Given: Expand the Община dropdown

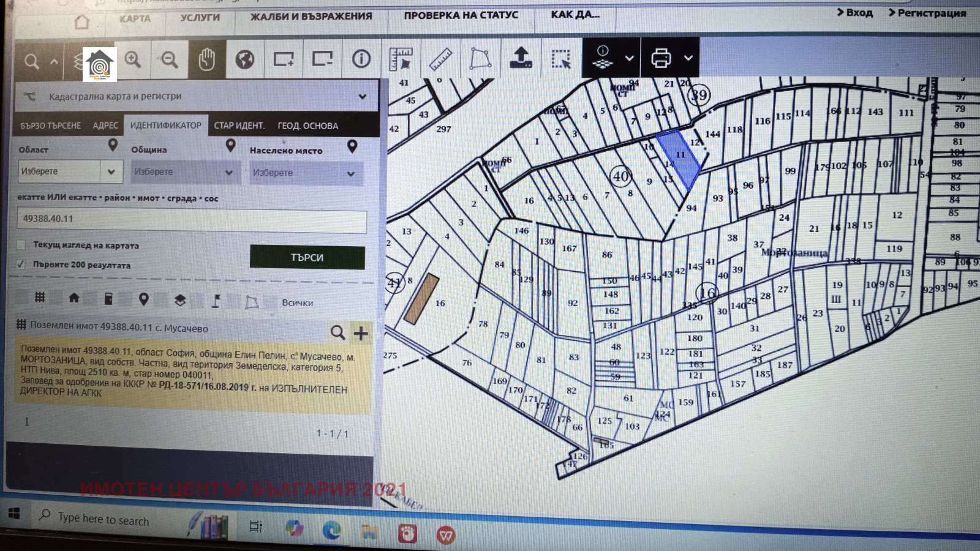Looking at the screenshot, I should pos(183,172).
